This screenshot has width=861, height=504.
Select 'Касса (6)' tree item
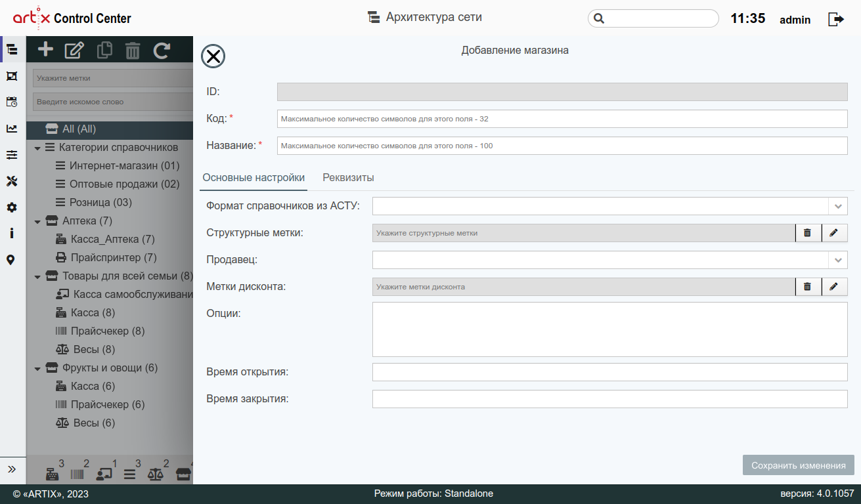pos(85,387)
